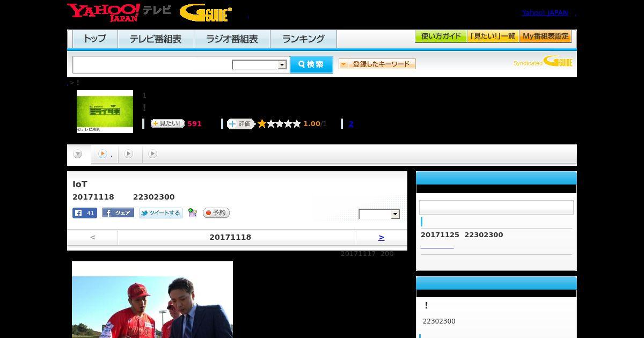This screenshot has width=644, height=338.
Task: Click the 591 want-to-watch count
Action: click(194, 124)
